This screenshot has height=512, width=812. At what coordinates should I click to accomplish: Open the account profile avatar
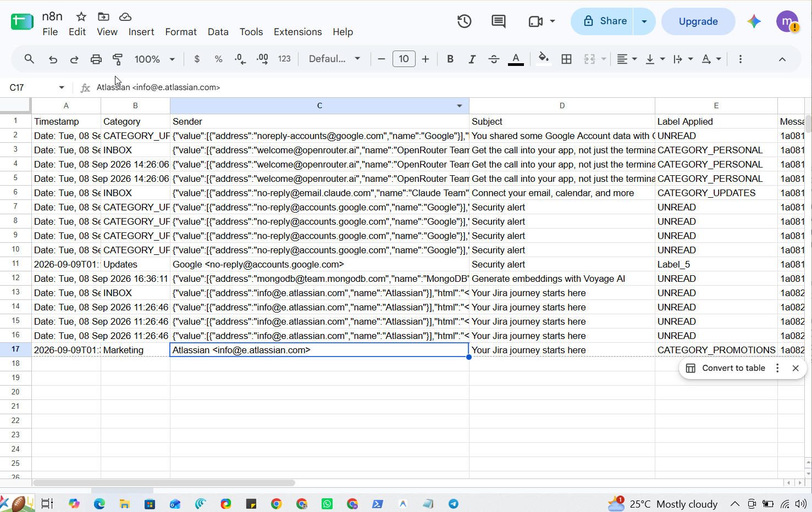[x=787, y=21]
